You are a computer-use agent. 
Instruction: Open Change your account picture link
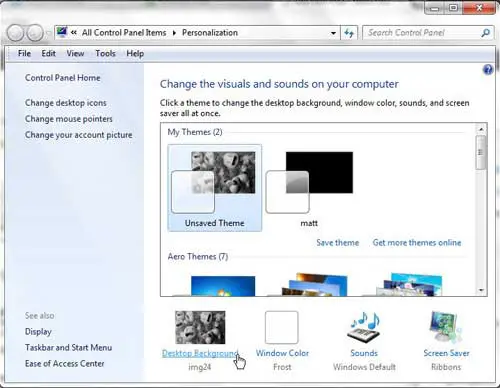click(x=79, y=135)
